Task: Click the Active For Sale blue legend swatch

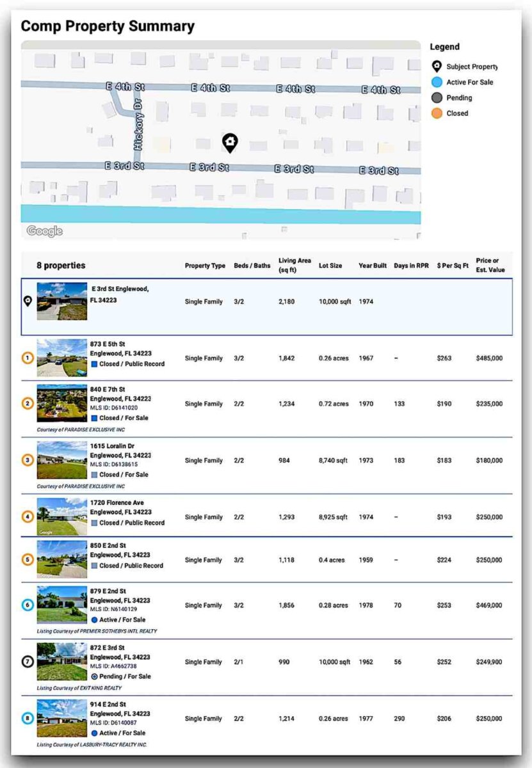Action: pos(437,82)
